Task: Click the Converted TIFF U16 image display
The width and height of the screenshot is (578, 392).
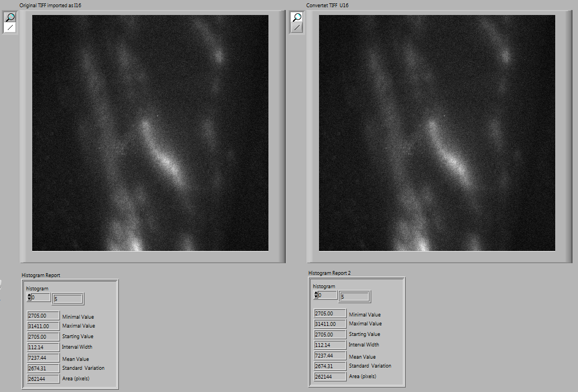Action: pos(437,133)
